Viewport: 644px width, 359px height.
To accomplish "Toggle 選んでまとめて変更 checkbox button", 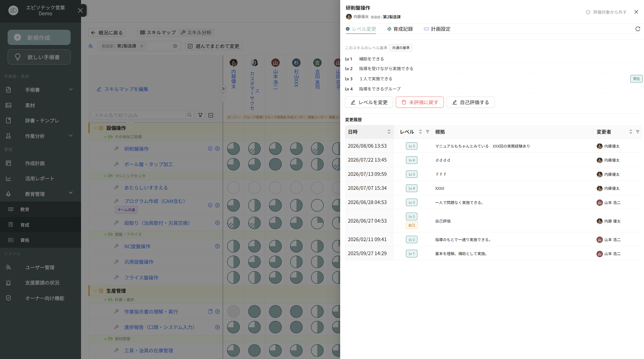I will tap(214, 46).
